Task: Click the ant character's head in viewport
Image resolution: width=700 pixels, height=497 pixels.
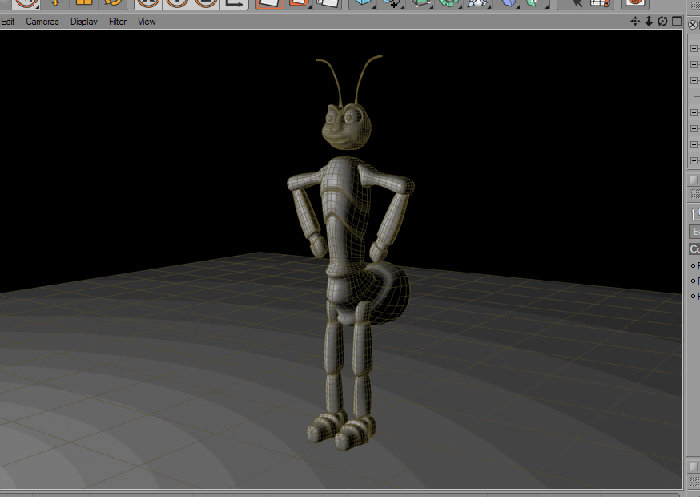Action: pos(347,126)
